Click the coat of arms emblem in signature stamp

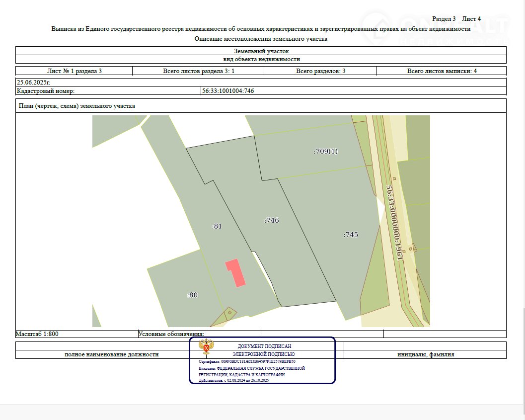[x=206, y=346]
